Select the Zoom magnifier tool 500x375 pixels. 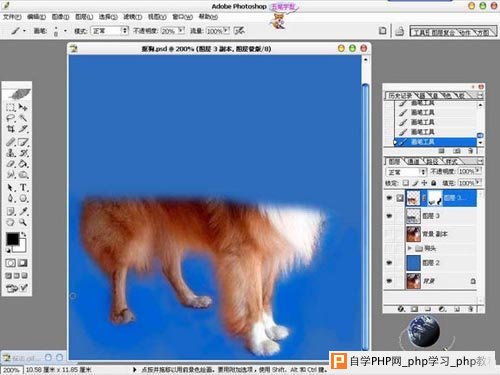coord(23,222)
